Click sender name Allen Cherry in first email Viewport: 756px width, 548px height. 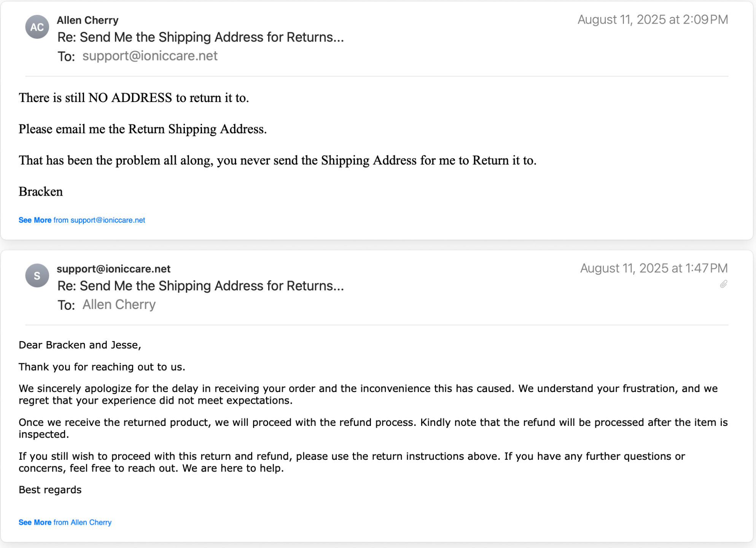coord(88,20)
